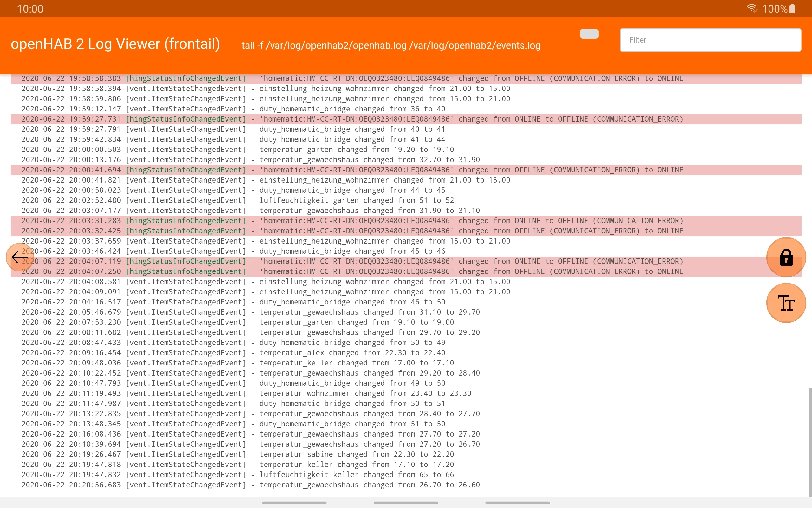
Task: Tap the right navigation bar handle
Action: click(x=517, y=503)
